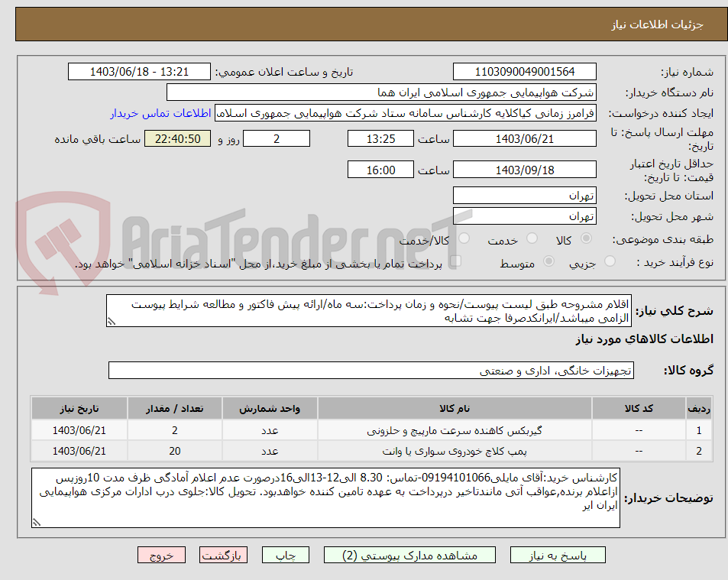
Task: Click the response deadline date 1403/06/21 field
Action: pos(525,138)
